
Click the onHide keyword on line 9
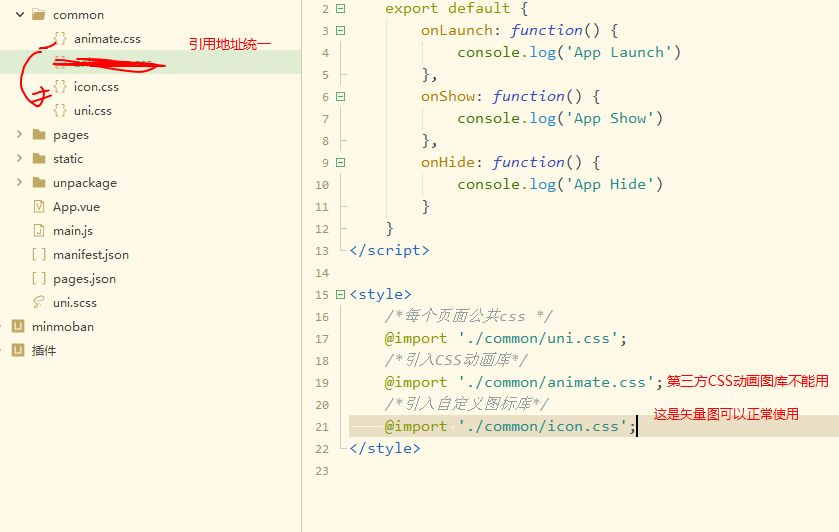coord(448,162)
